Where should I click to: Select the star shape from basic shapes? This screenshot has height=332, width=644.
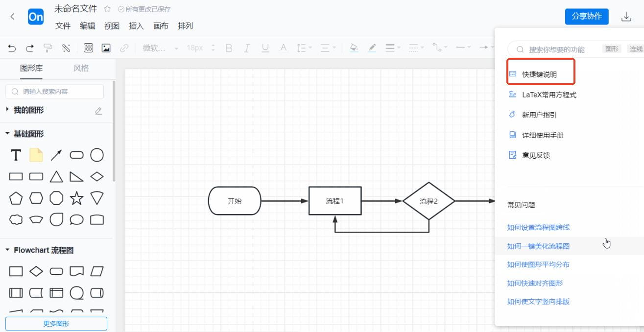[76, 198]
